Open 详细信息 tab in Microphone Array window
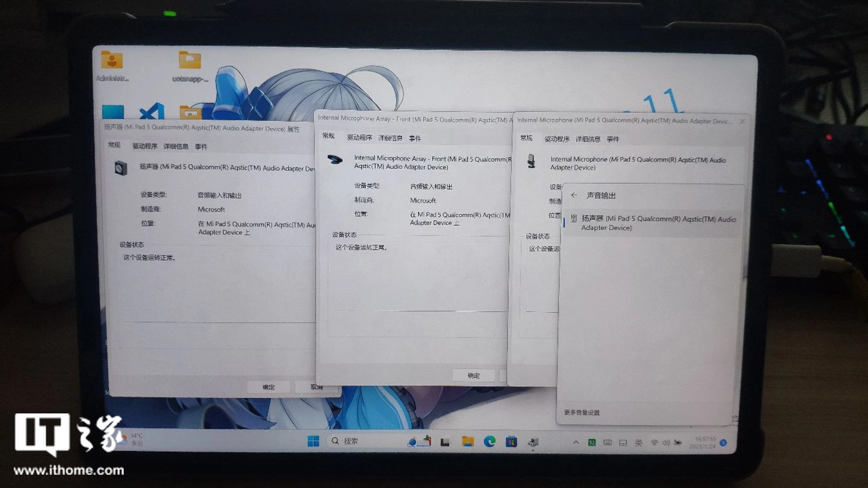868x488 pixels. 391,138
